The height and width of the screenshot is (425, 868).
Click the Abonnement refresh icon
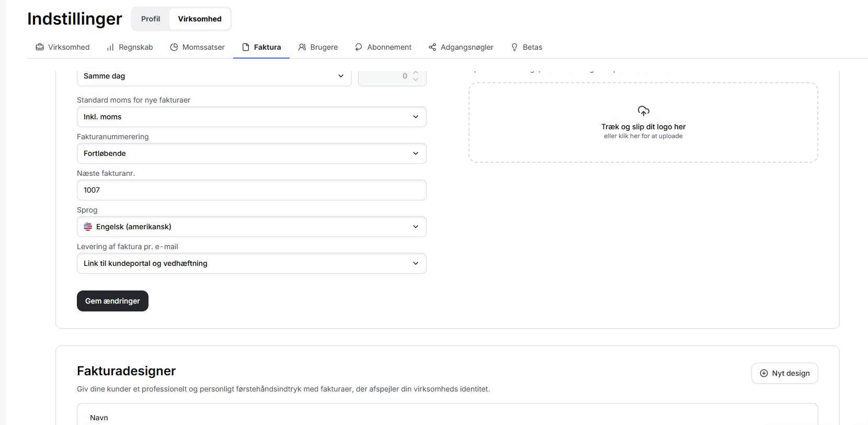pyautogui.click(x=359, y=47)
